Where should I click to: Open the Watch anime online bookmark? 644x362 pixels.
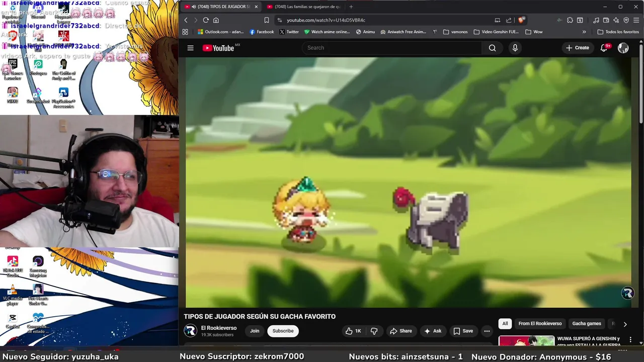[x=327, y=32]
